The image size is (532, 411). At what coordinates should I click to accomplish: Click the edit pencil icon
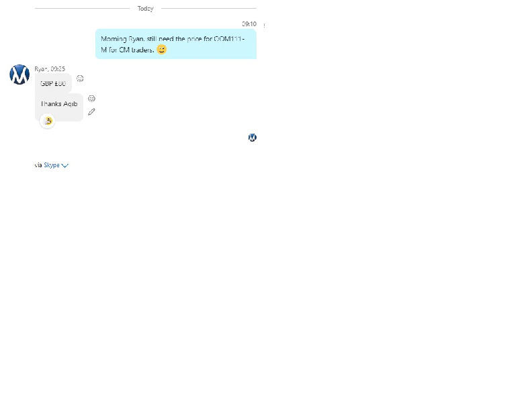91,111
